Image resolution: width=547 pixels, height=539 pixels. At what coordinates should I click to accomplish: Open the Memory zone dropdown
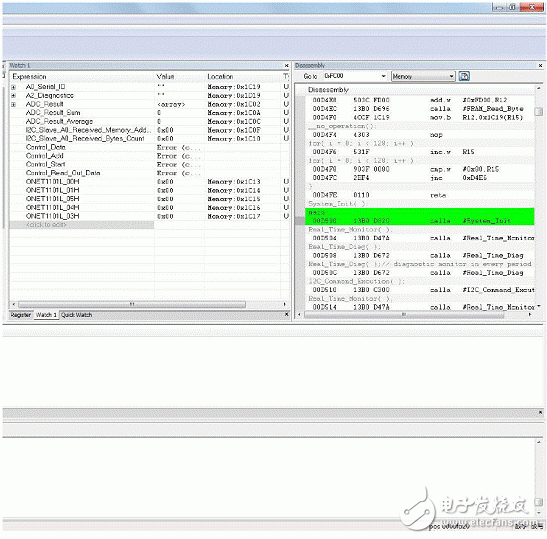coord(452,76)
